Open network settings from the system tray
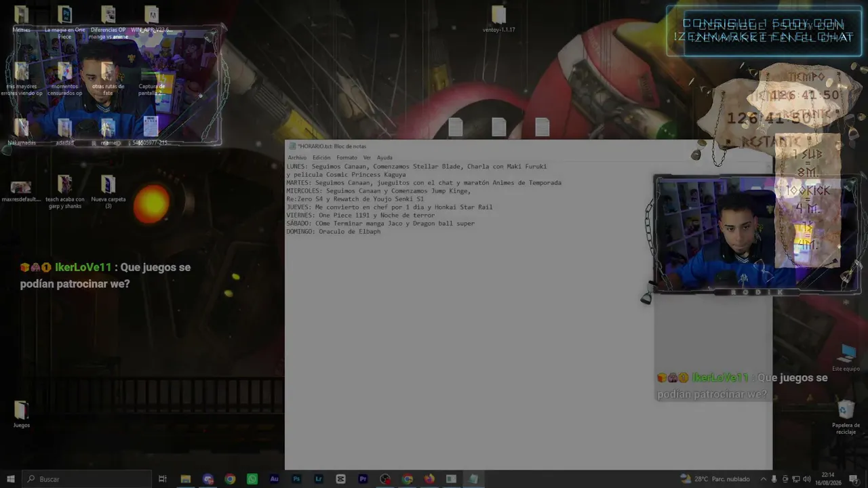Screen dimensions: 868x488 coord(795,479)
